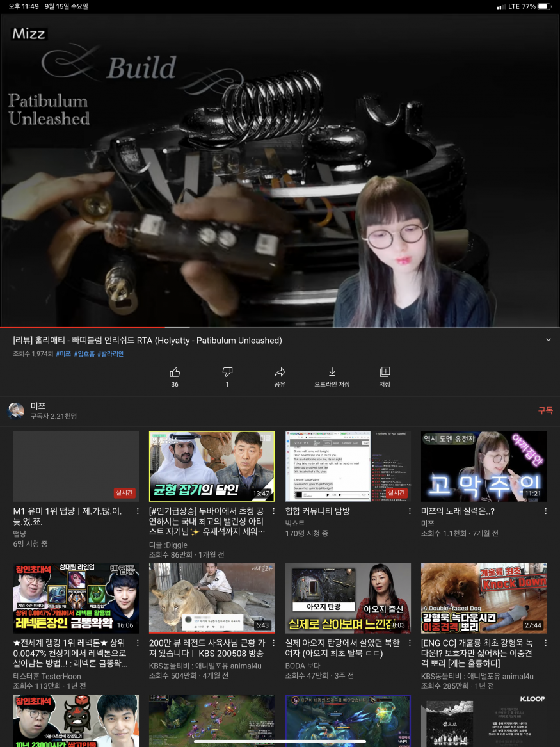
Task: Open the 힙합 커뮤니티 탐방 live thumbnail
Action: click(348, 467)
